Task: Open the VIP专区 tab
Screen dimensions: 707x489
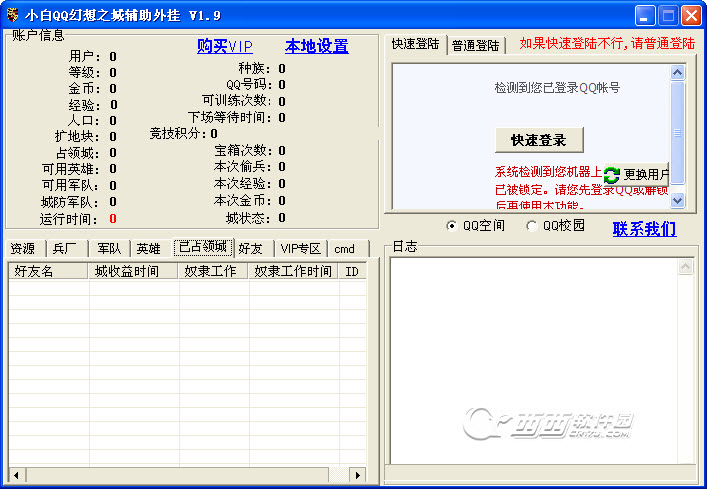Action: (x=300, y=248)
